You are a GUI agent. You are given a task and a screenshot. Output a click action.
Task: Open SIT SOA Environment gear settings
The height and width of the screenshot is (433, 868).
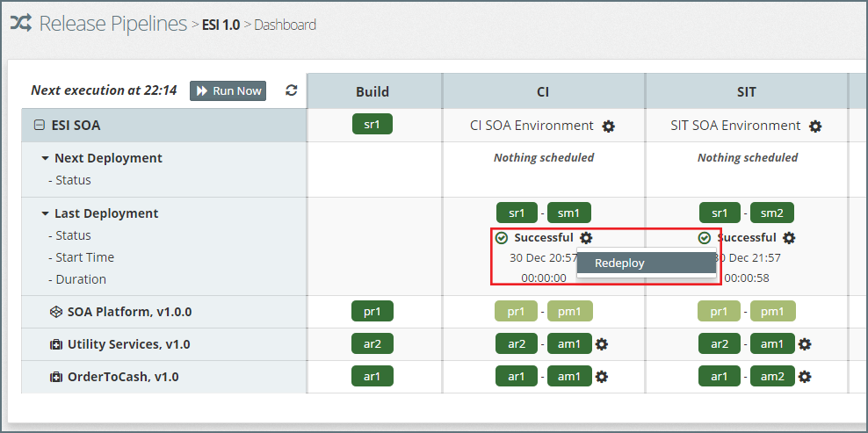pyautogui.click(x=815, y=126)
